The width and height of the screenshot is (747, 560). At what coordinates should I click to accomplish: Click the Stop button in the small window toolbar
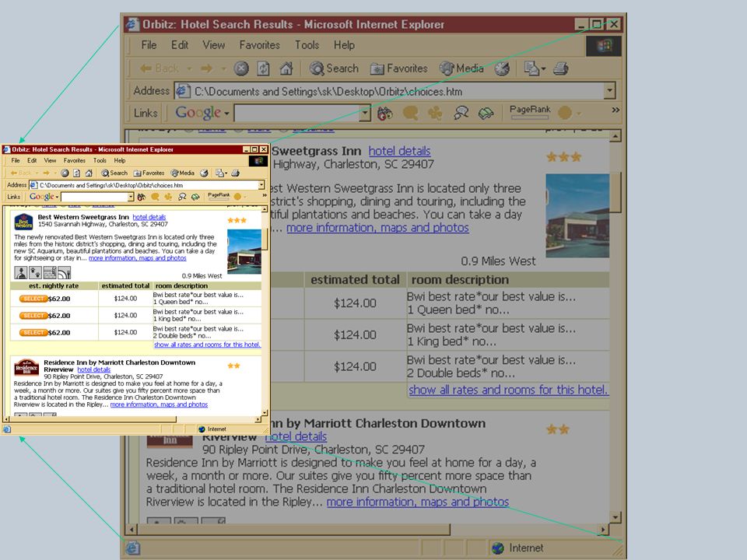tap(65, 173)
